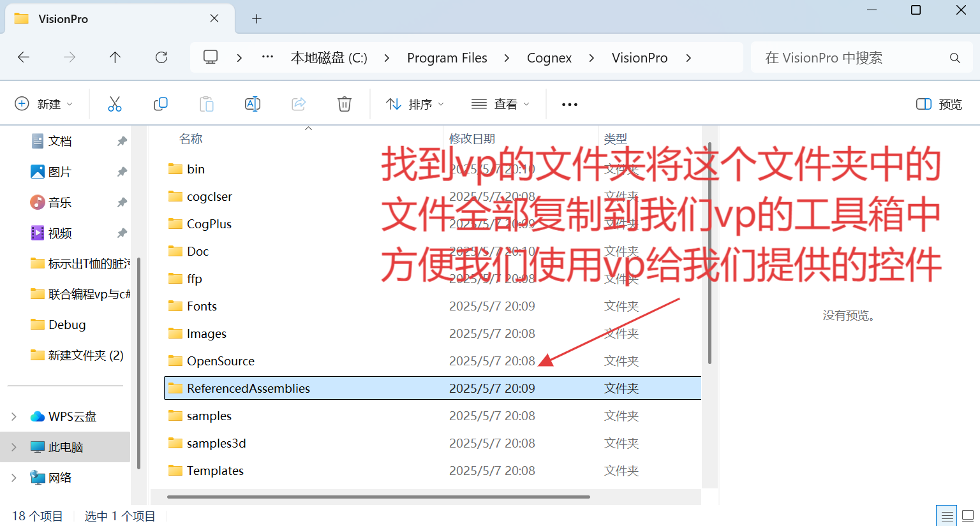The height and width of the screenshot is (526, 980).
Task: Open the 排序 sort dropdown
Action: [415, 104]
